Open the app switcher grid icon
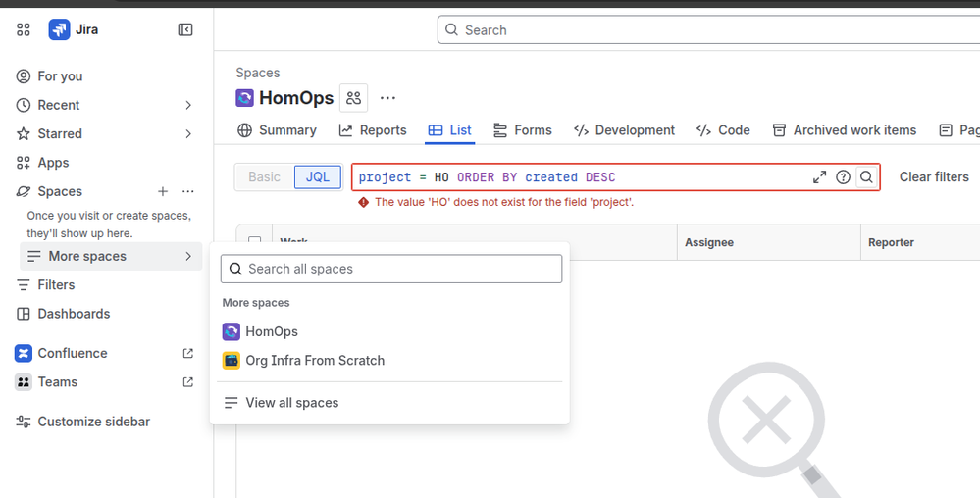980x498 pixels. (x=24, y=29)
